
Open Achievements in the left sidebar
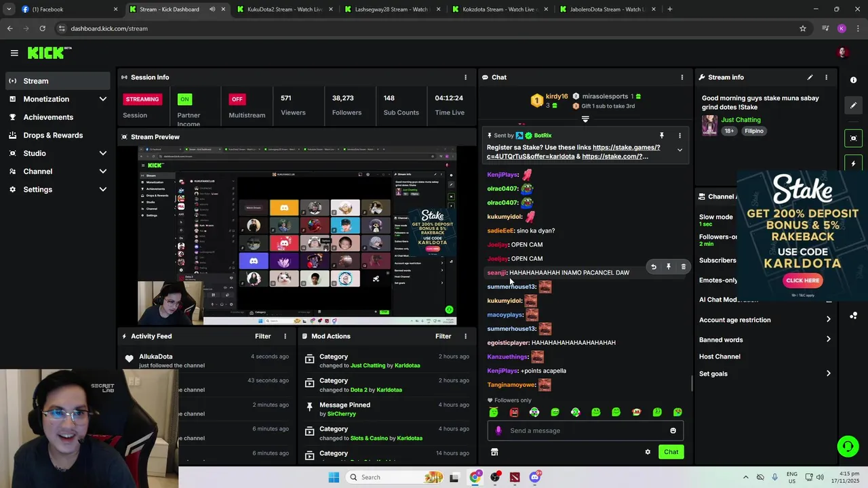58,117
